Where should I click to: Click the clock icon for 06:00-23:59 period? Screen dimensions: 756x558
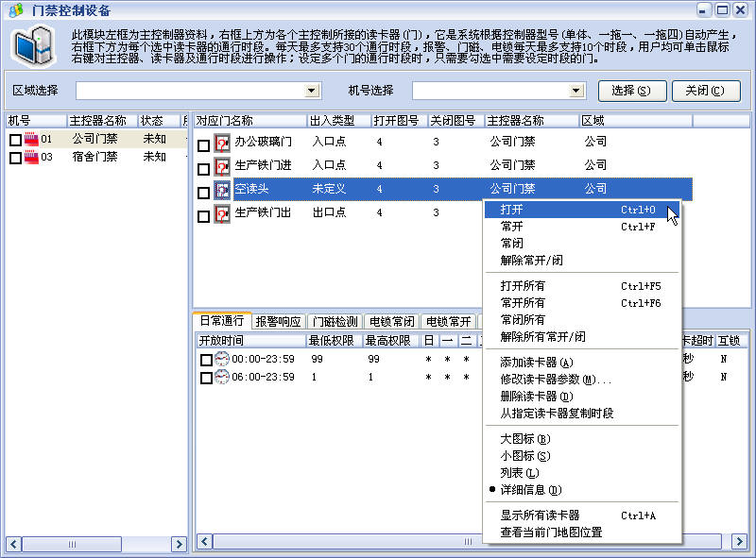click(x=222, y=377)
